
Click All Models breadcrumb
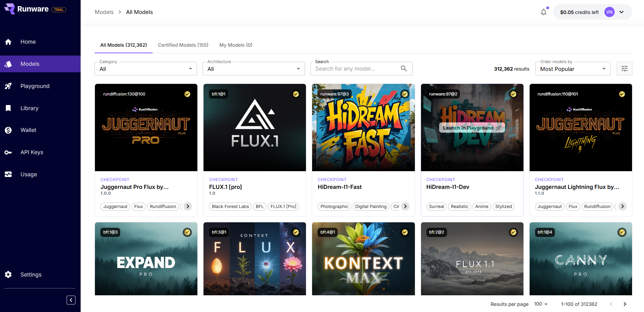(139, 12)
